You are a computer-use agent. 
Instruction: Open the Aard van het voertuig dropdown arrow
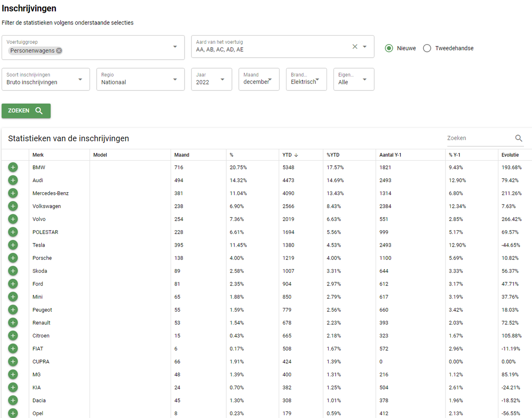point(365,47)
